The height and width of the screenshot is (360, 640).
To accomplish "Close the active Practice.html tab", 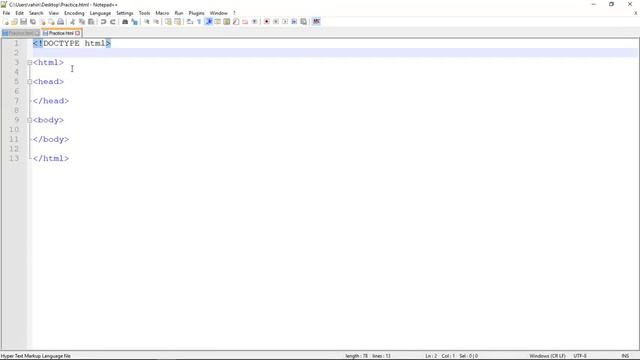I will [78, 33].
